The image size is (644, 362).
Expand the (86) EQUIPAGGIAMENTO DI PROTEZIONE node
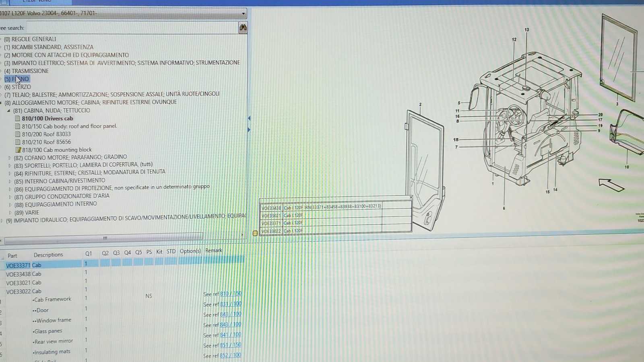10,189
